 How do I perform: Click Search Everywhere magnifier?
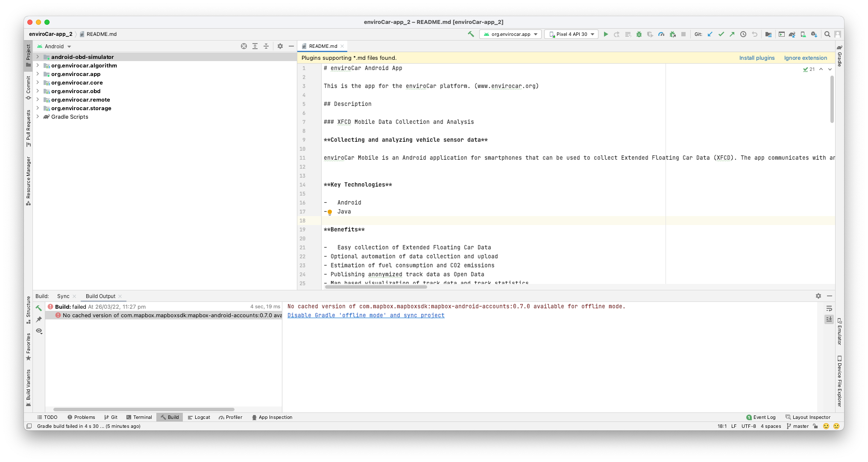coord(827,34)
